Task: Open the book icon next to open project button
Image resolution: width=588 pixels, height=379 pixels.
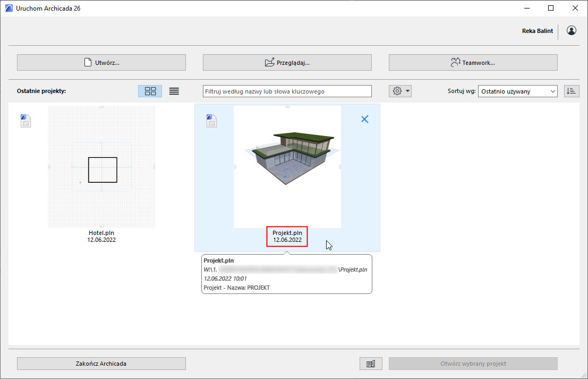Action: point(371,364)
